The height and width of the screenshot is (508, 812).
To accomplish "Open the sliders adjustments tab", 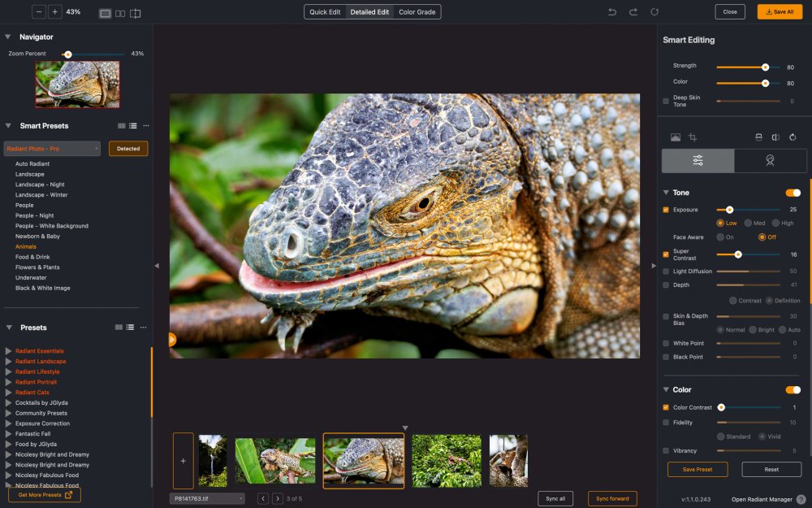I will (698, 161).
